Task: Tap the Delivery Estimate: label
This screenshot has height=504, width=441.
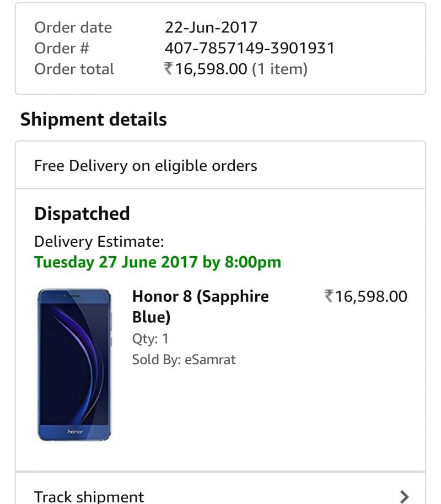Action: (x=99, y=241)
